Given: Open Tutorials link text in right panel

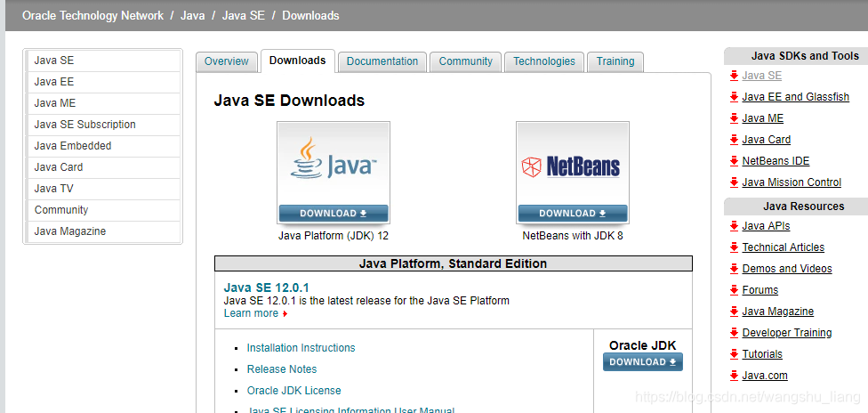Looking at the screenshot, I should point(762,353).
